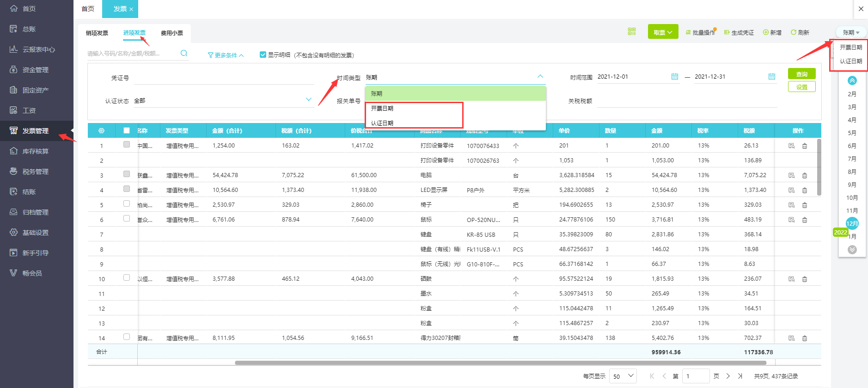Uncheck the 显示明细 checkbox
868x388 pixels.
tap(263, 55)
